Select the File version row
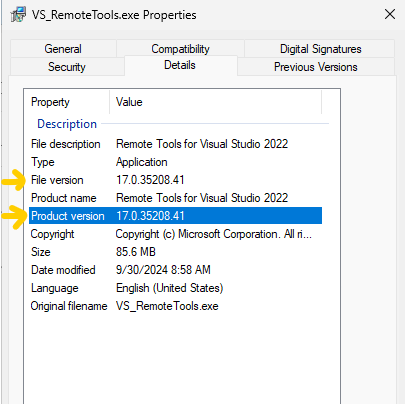 point(176,180)
